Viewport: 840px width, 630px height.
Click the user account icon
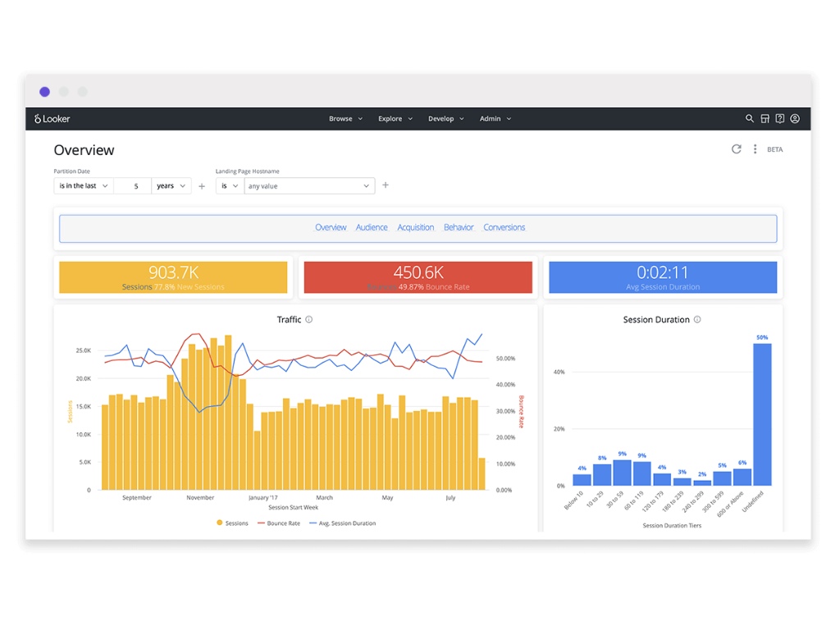coord(794,118)
